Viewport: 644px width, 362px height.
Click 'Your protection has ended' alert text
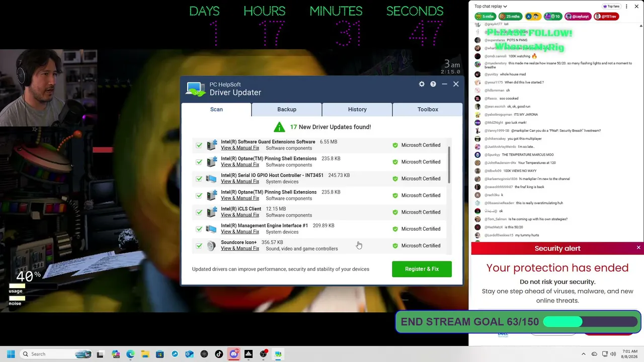557,268
